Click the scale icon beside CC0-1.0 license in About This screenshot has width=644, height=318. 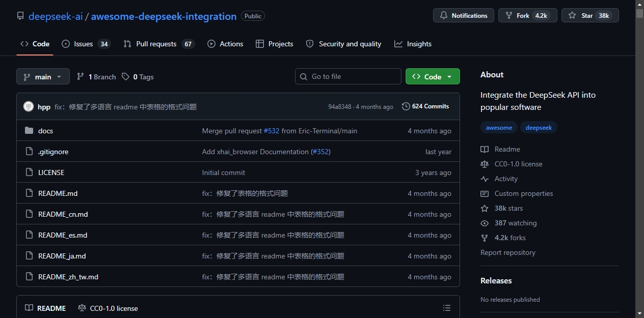(485, 164)
